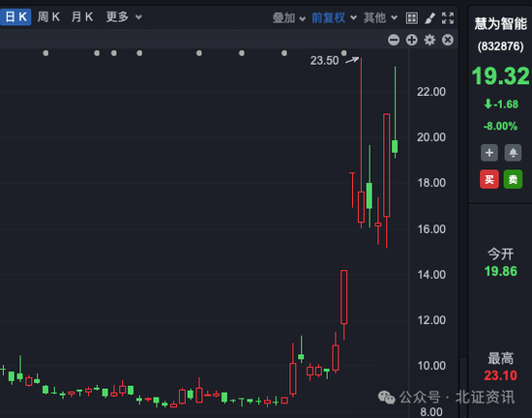Image resolution: width=532 pixels, height=418 pixels.
Task: Click the 14.00 price axis label
Action: pyautogui.click(x=431, y=275)
